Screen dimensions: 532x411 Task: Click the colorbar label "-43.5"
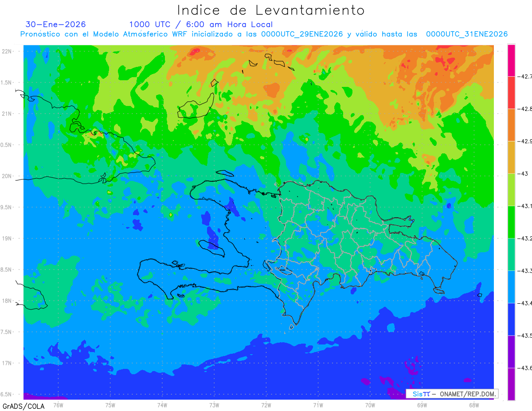point(525,336)
